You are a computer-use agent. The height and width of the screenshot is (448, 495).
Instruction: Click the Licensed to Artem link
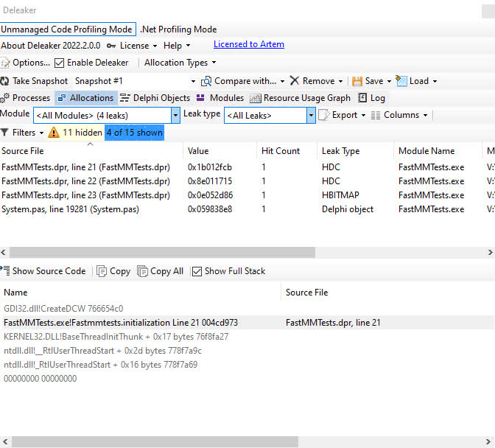[x=249, y=44]
